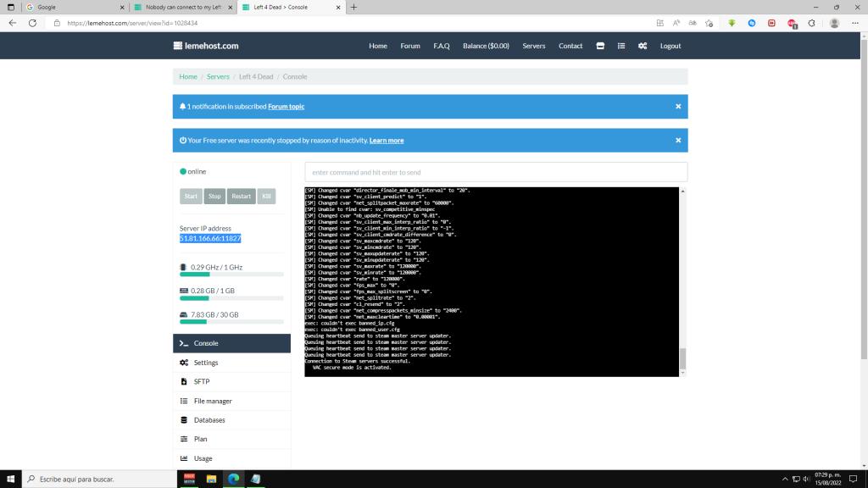Open the lemehost.com logo link
868x488 pixels.
pyautogui.click(x=206, y=46)
